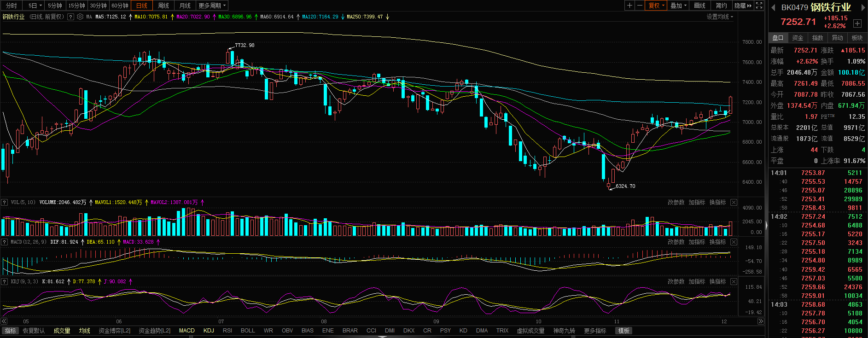Switch to 60分钟 chart period
The height and width of the screenshot is (338, 868).
click(x=120, y=6)
